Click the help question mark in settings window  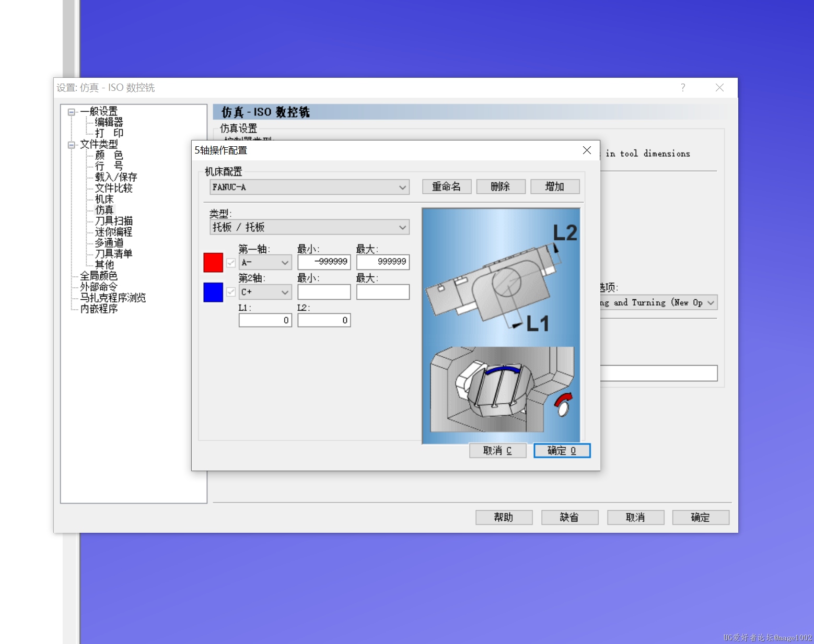pyautogui.click(x=683, y=88)
